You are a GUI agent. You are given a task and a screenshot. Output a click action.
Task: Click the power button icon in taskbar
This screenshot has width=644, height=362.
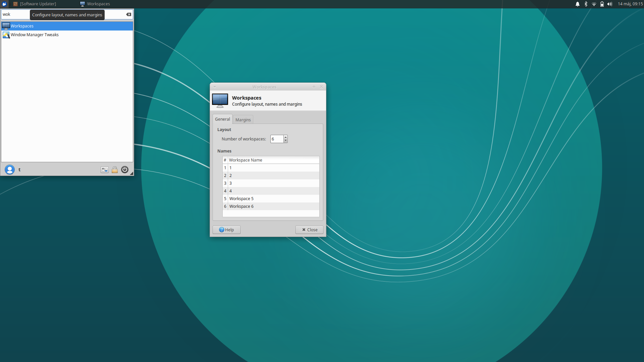pos(125,170)
